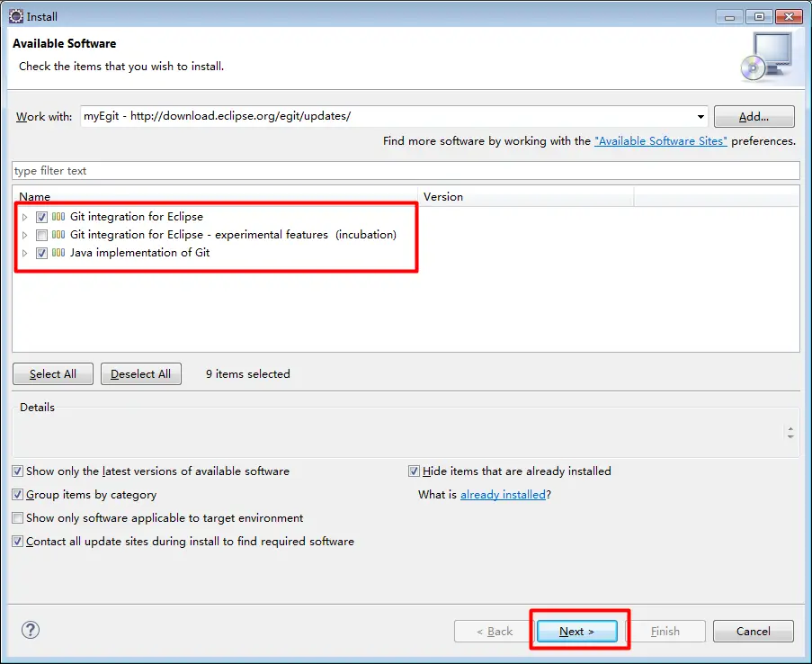812x664 pixels.
Task: Select Git integration for Eclipse row text
Action: coord(137,217)
